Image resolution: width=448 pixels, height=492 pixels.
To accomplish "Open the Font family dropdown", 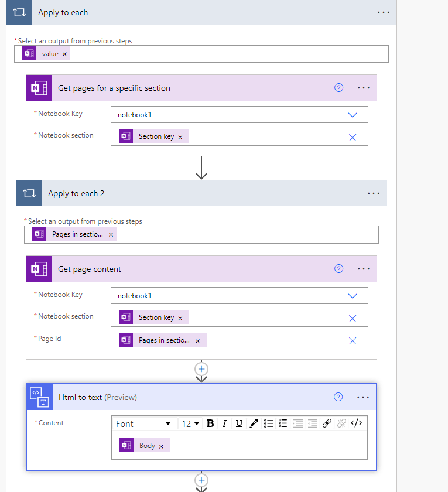I will point(144,423).
